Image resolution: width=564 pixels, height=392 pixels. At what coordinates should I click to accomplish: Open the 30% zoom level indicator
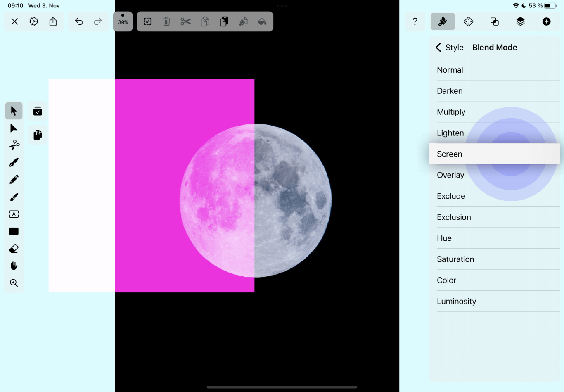point(123,21)
